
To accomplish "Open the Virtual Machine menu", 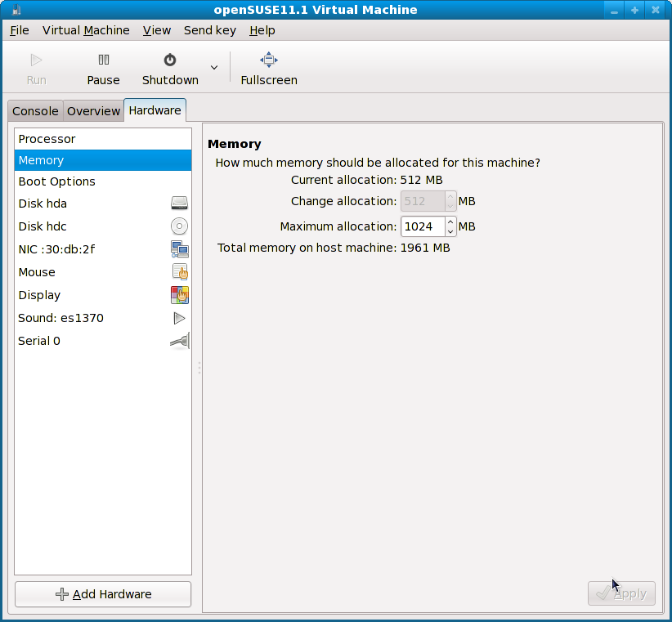I will tap(86, 30).
